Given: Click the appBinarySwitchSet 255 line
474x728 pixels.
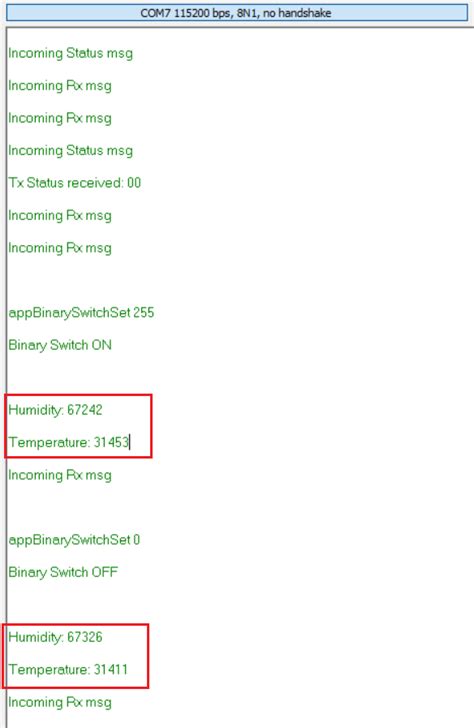Looking at the screenshot, I should pyautogui.click(x=81, y=313).
